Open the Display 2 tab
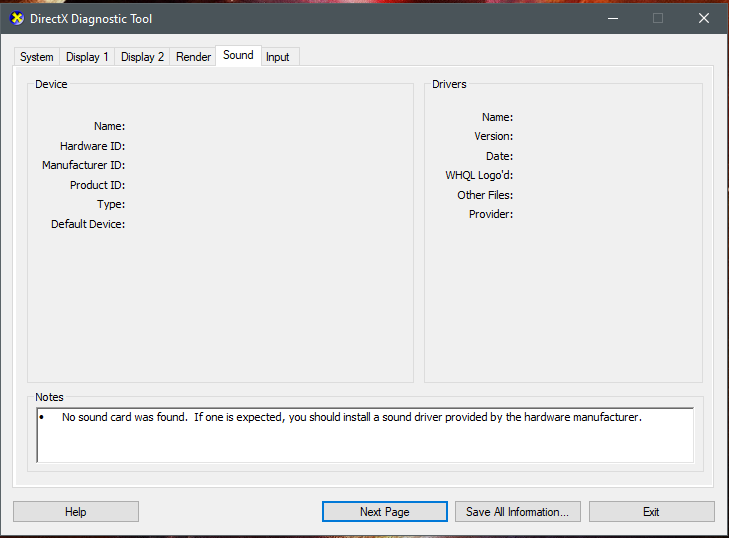 point(142,57)
